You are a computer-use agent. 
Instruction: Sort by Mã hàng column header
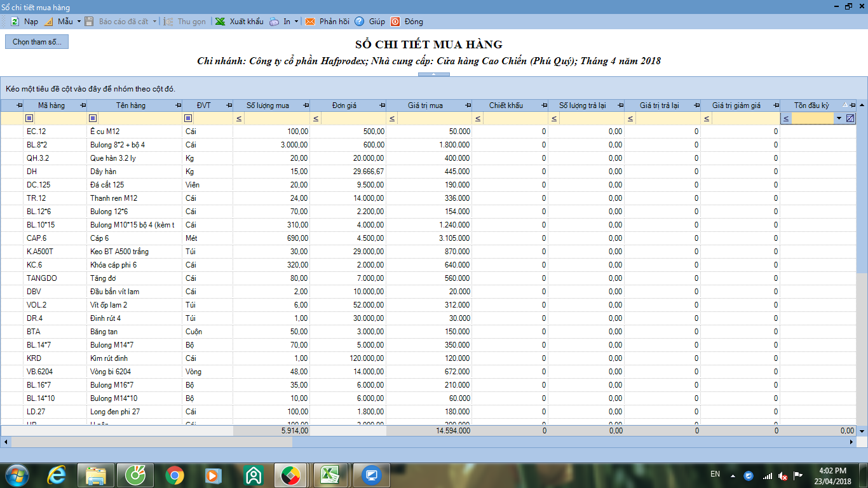pos(51,105)
